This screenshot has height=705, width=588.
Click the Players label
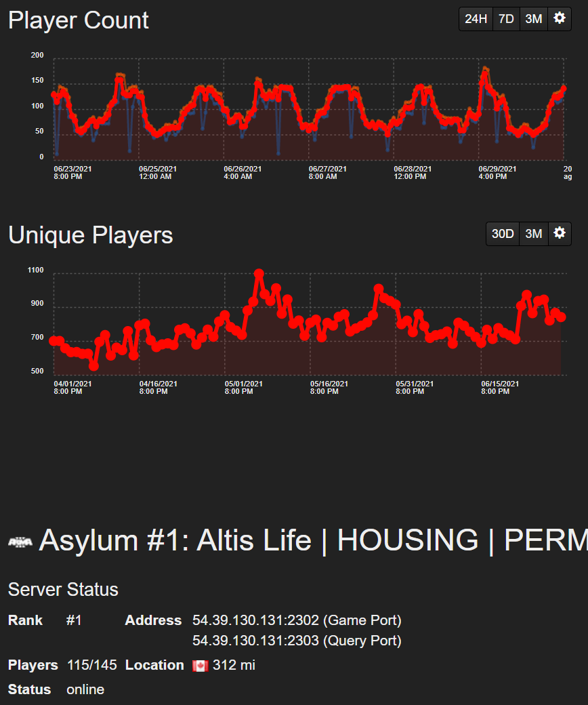click(x=33, y=665)
